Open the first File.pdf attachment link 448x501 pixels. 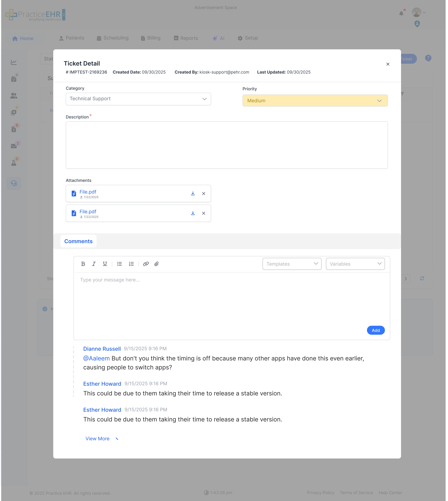(x=88, y=192)
